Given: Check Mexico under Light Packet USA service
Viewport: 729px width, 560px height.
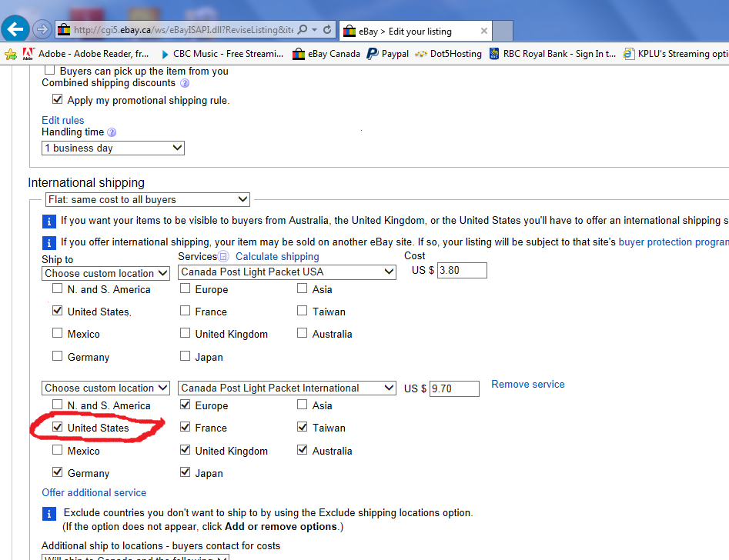Looking at the screenshot, I should (x=58, y=334).
